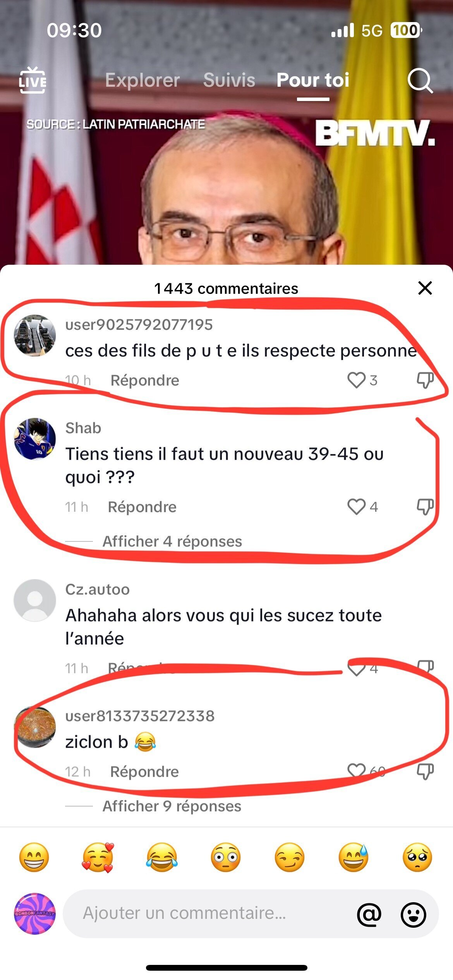Close the comments panel with the X
This screenshot has width=453, height=980.
click(425, 288)
